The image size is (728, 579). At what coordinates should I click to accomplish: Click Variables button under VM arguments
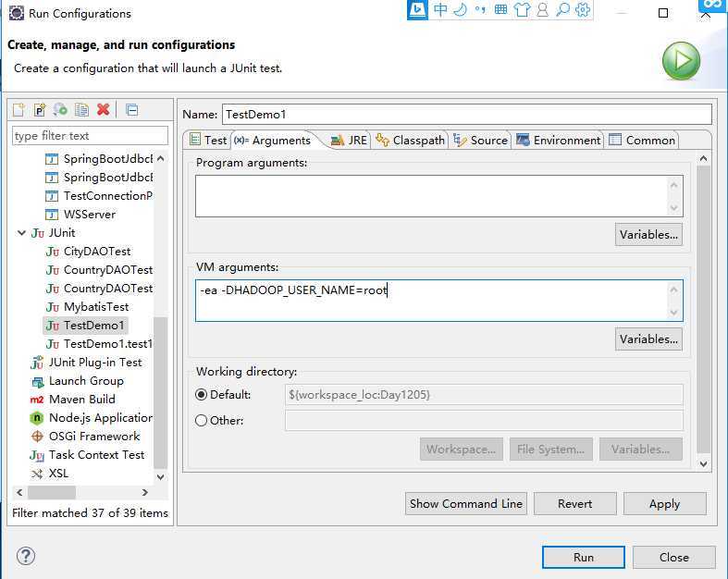click(648, 339)
